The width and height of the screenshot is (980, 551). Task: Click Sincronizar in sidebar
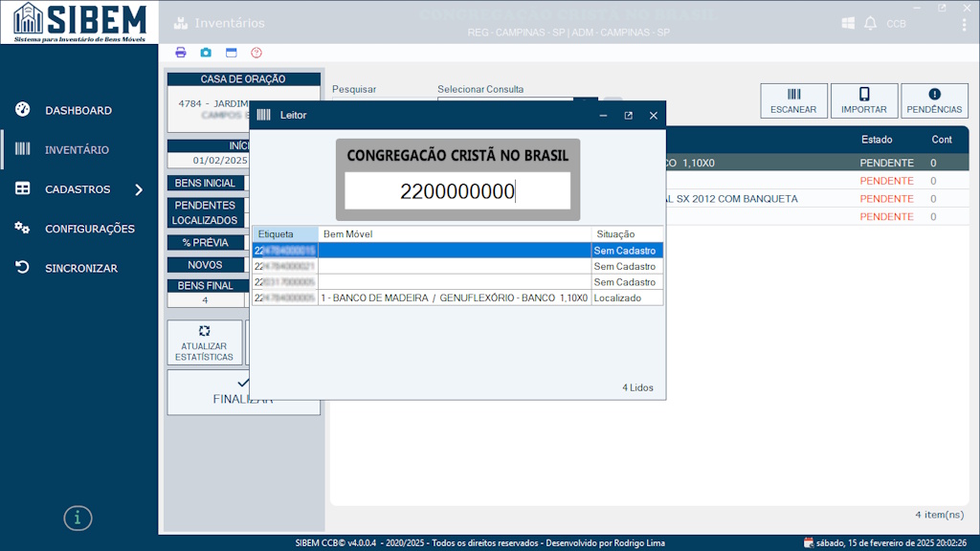coord(80,268)
